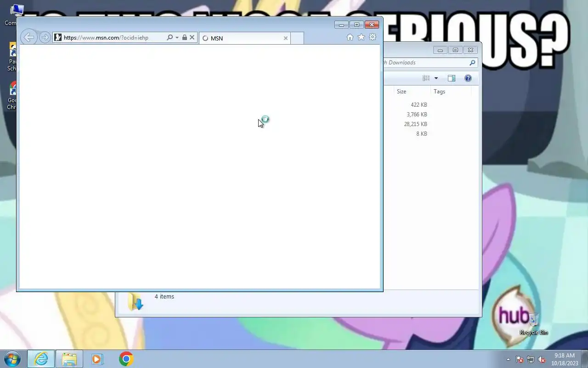Open Help in the Downloads window
The image size is (588, 368).
click(x=468, y=78)
